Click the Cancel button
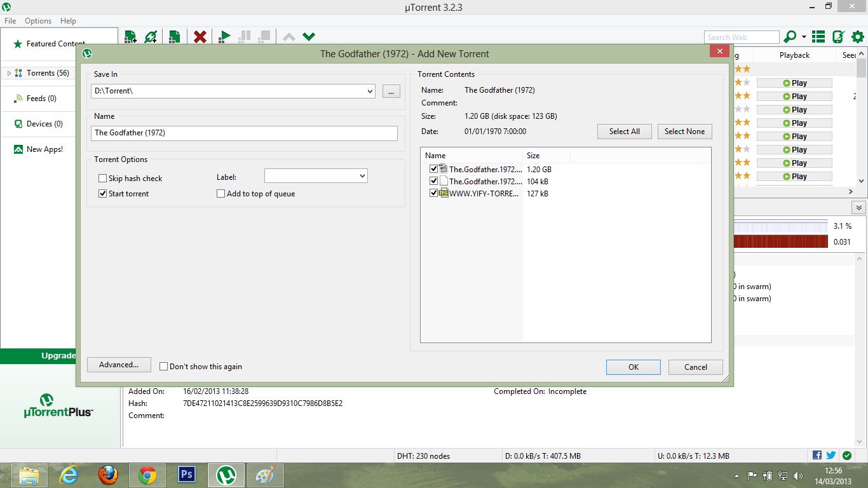Image resolution: width=868 pixels, height=488 pixels. point(696,367)
